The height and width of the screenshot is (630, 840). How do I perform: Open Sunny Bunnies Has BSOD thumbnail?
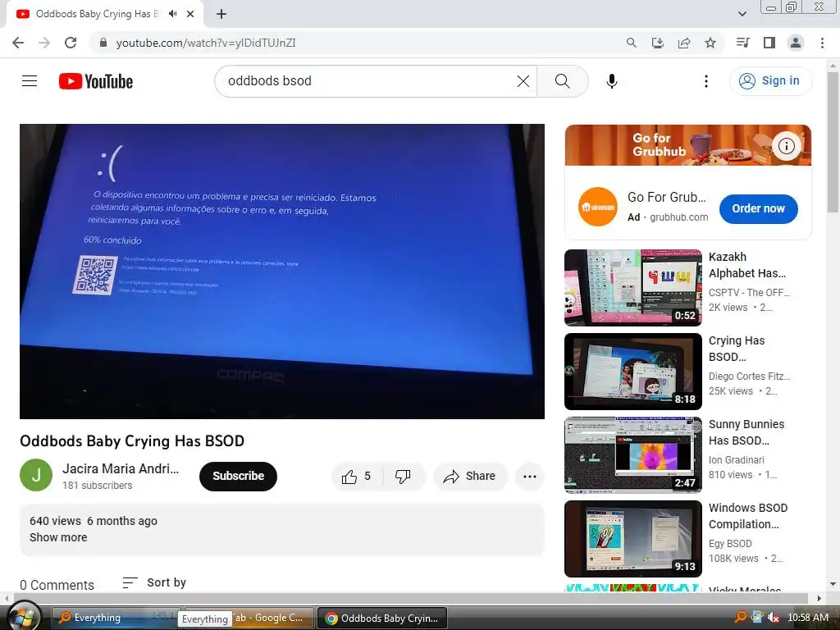click(632, 454)
